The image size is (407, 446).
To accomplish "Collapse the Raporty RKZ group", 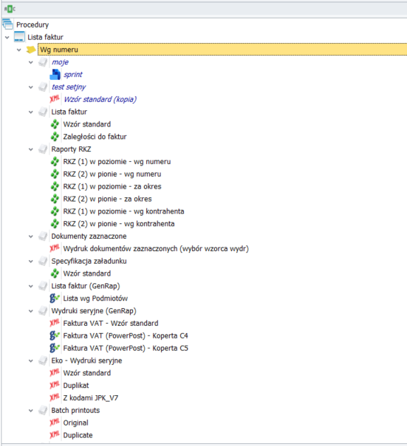I will pos(31,149).
